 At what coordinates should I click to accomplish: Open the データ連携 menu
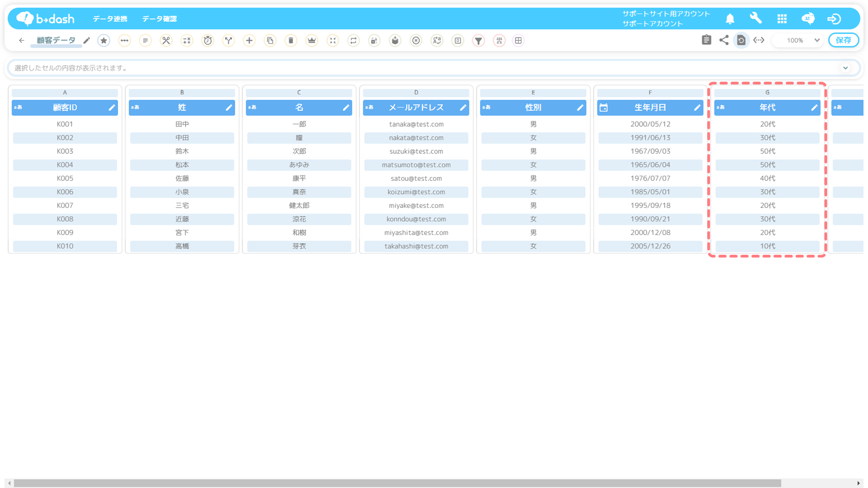[x=110, y=19]
